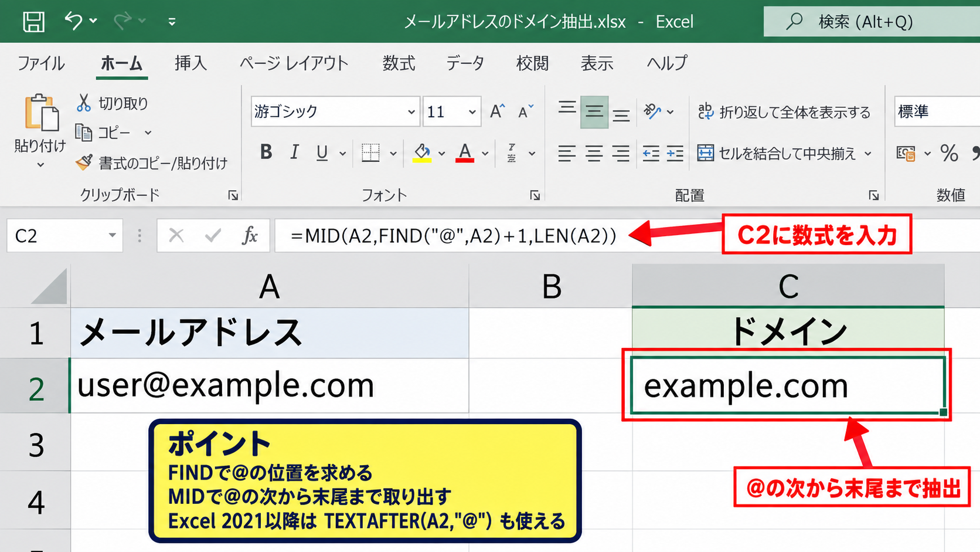Toggle middle vertical alignment
The height and width of the screenshot is (552, 980).
pyautogui.click(x=594, y=112)
